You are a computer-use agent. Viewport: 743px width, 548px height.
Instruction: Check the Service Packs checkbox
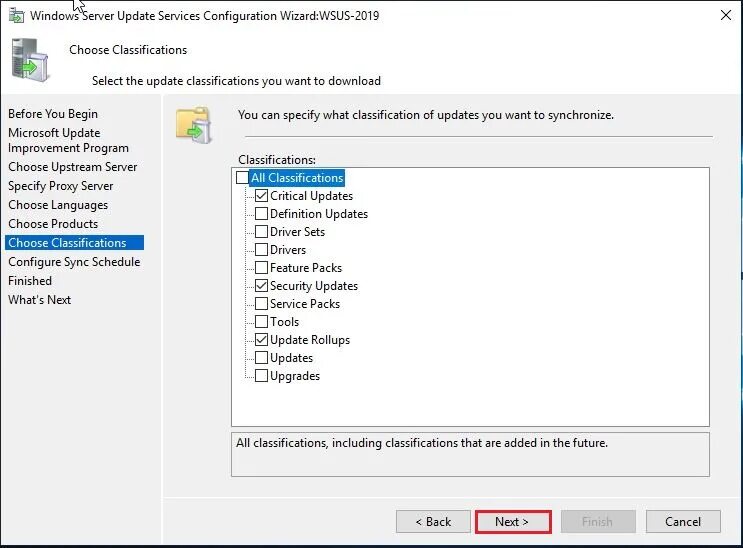261,304
